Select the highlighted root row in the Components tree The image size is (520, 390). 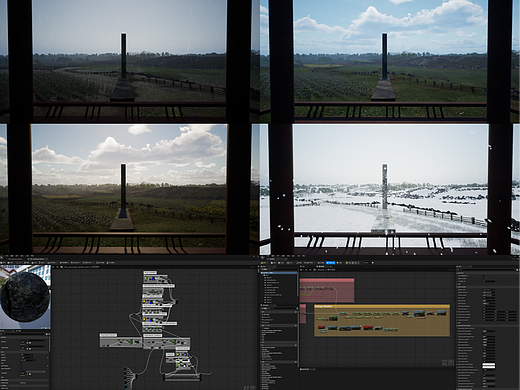point(279,273)
